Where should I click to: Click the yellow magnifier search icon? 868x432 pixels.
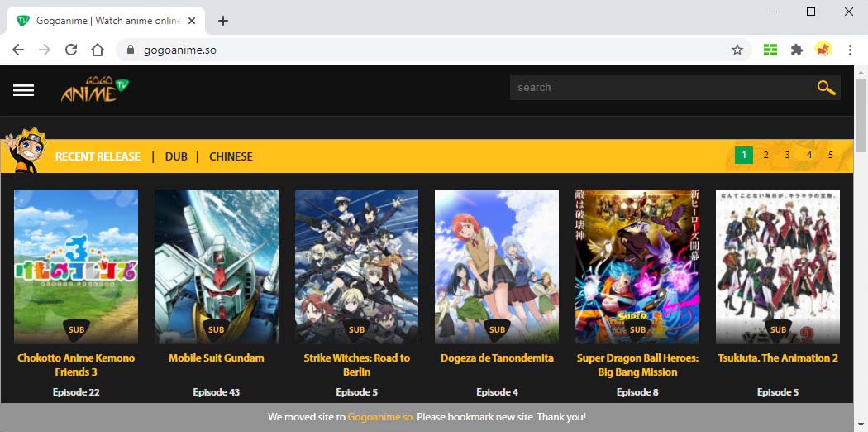click(x=826, y=88)
